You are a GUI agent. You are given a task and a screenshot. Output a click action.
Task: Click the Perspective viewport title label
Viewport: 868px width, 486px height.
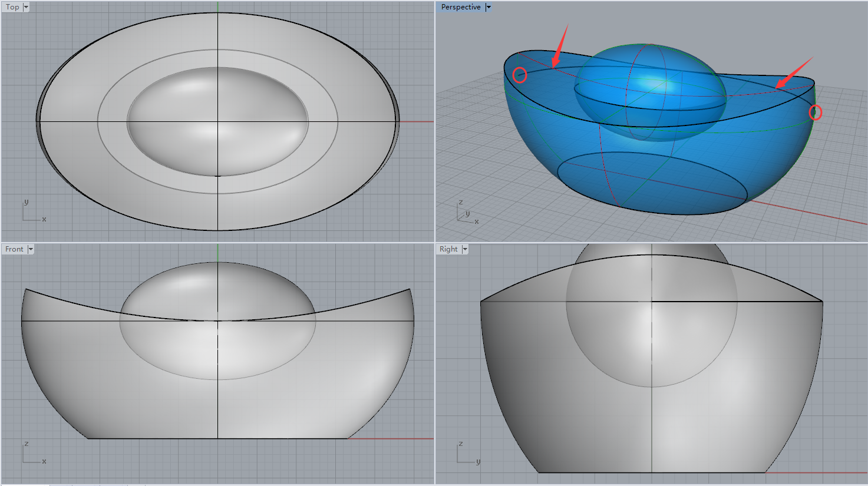coord(460,7)
